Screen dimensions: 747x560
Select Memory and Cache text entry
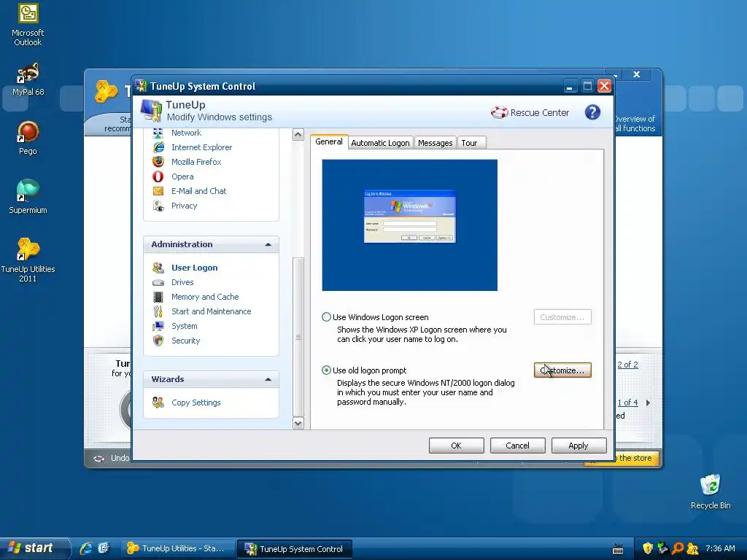(205, 297)
